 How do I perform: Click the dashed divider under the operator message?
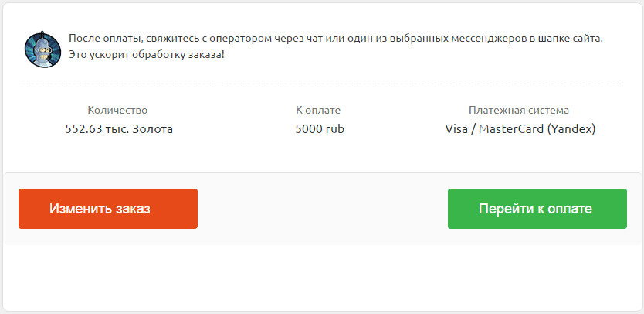320,84
